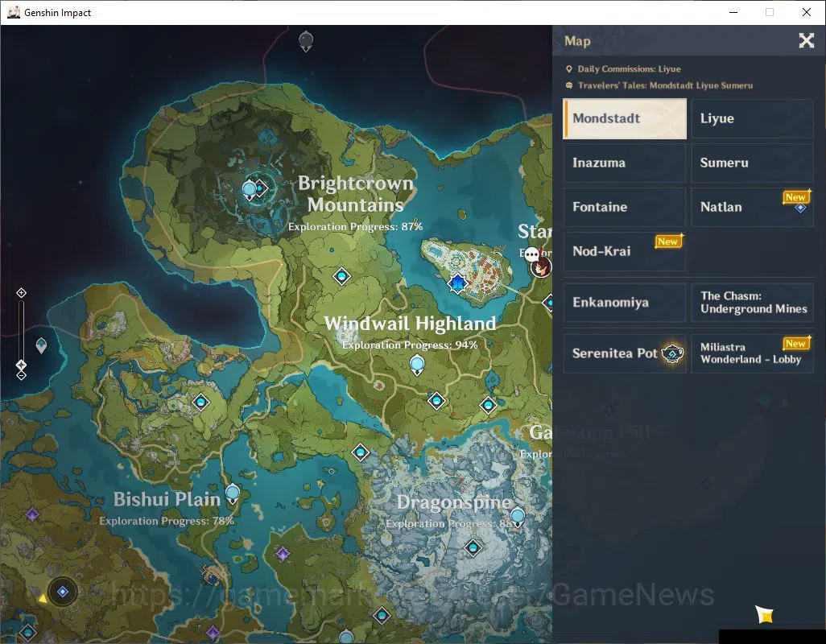
Task: Click the Brightcrown Mountains area label
Action: (356, 194)
